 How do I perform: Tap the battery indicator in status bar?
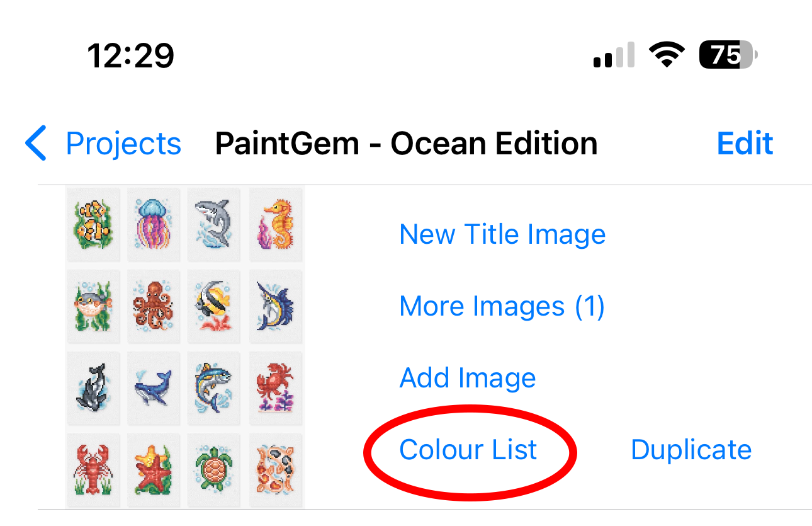(728, 57)
